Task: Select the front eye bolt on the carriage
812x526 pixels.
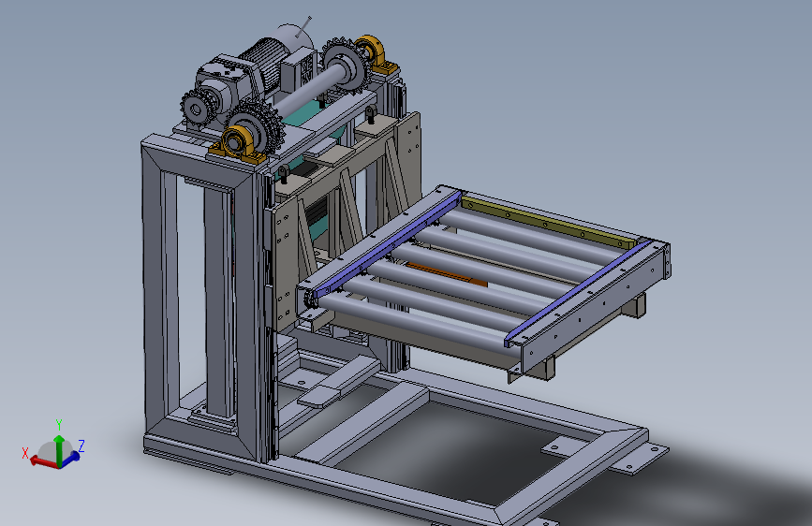Action: [x=283, y=174]
